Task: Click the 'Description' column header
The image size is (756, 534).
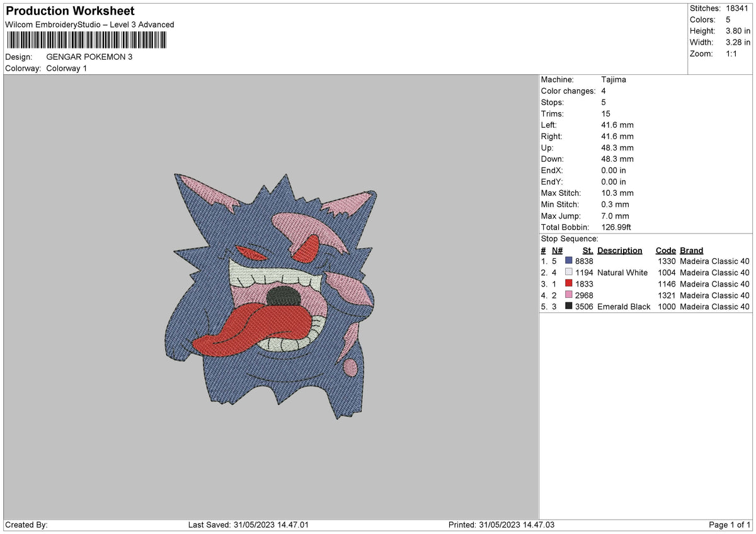Action: point(620,250)
